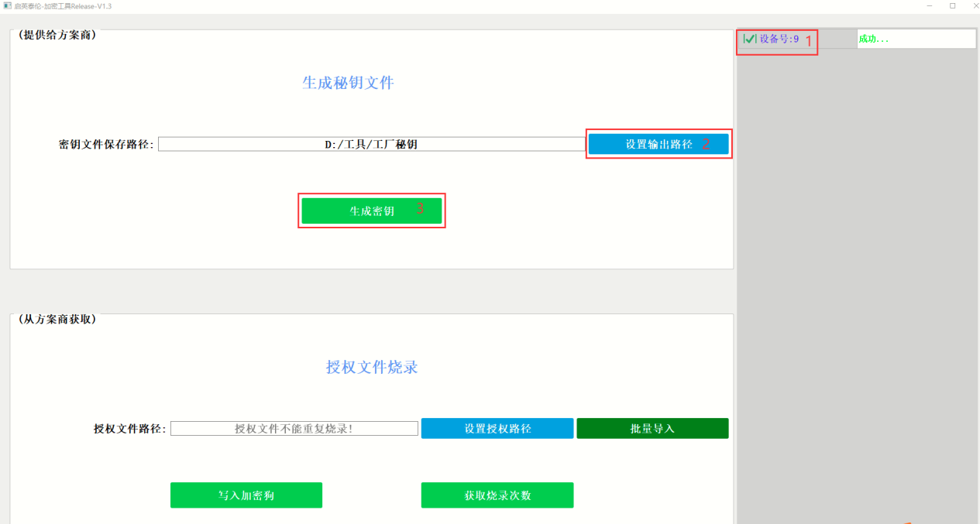980x524 pixels.
Task: Click the 生成秘钥文件 heading
Action: [x=348, y=83]
